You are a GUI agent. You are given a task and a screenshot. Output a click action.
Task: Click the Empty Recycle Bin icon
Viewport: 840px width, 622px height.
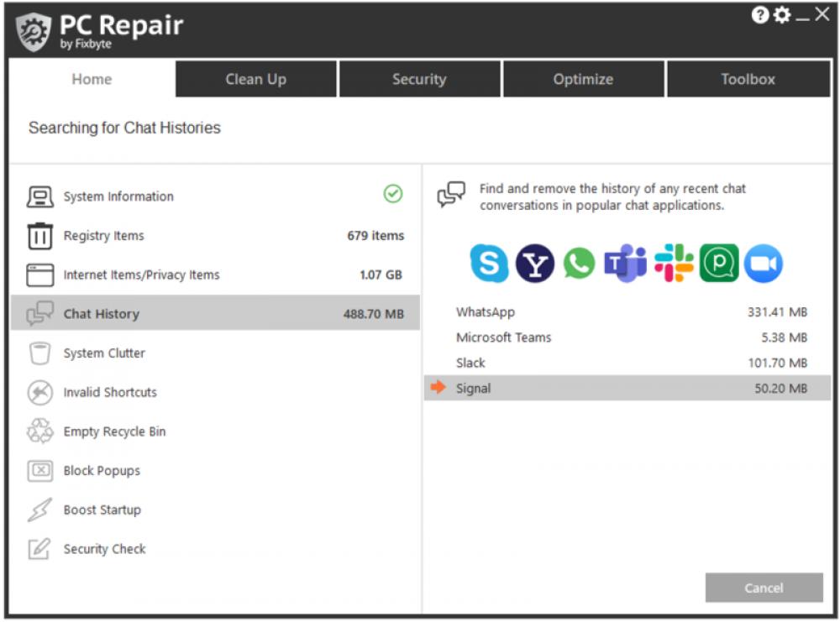(x=39, y=431)
